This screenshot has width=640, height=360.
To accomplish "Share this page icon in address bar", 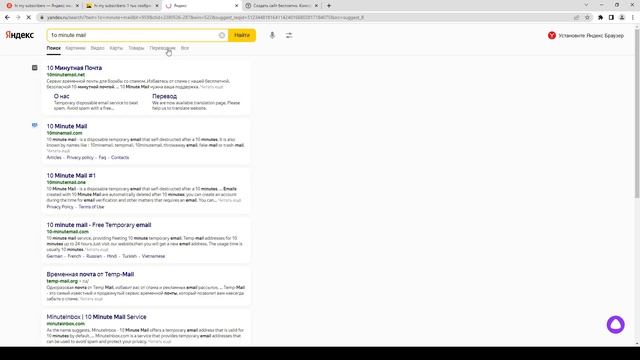I will pos(577,18).
